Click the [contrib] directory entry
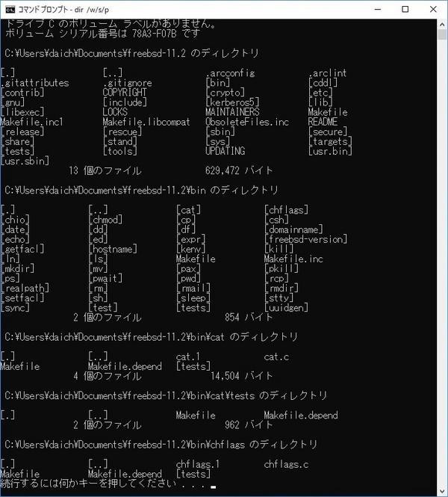The width and height of the screenshot is (448, 497). tap(22, 93)
